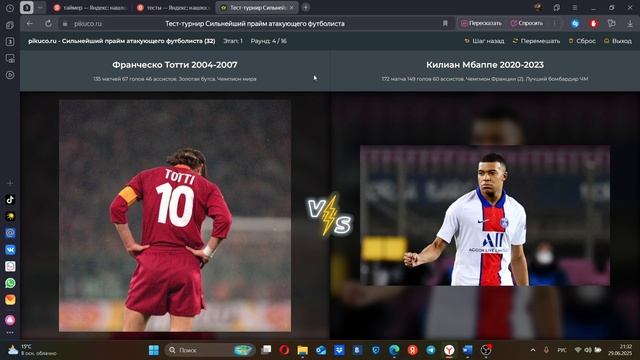
Task: Reset the tournament with 'Сброс'
Action: pyautogui.click(x=582, y=41)
